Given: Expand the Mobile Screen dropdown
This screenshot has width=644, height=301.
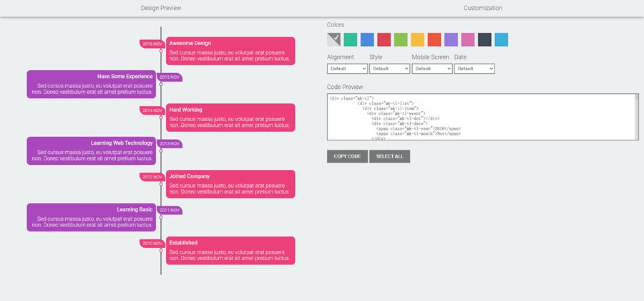Looking at the screenshot, I should point(431,69).
